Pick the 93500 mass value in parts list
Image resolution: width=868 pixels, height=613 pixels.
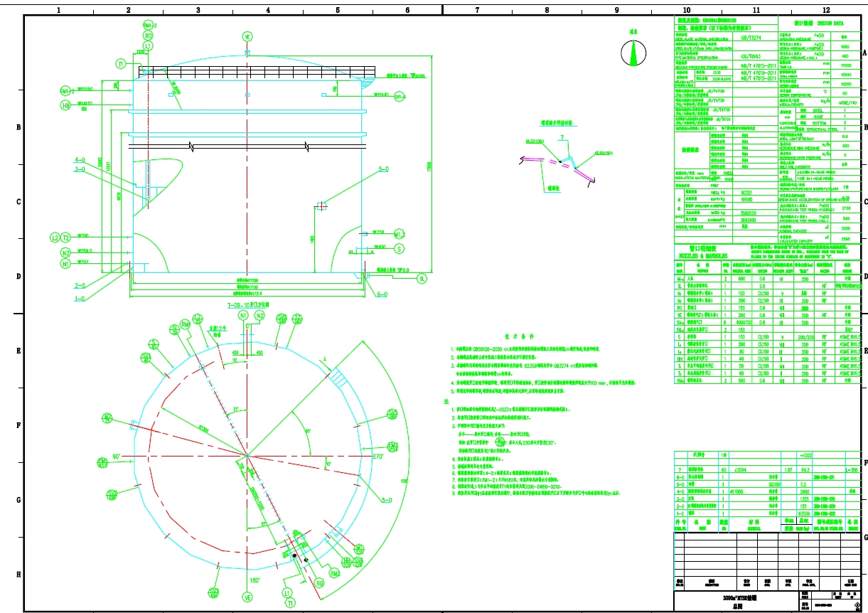coord(805,512)
